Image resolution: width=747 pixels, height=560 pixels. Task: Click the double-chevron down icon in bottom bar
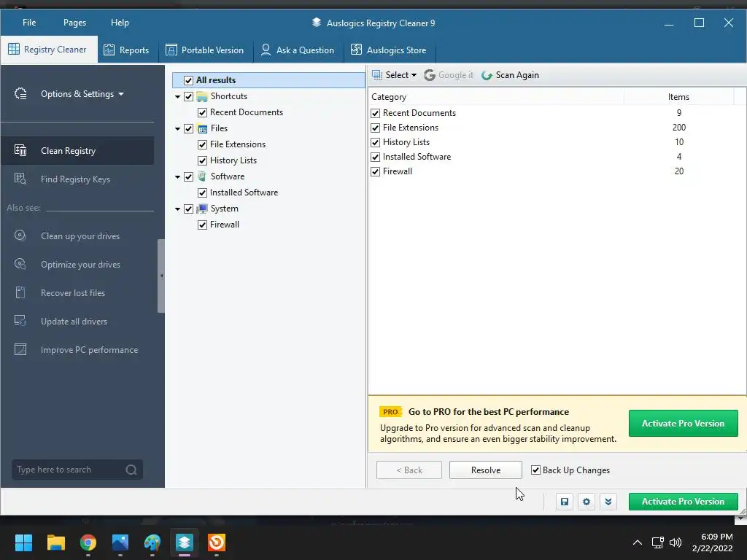click(608, 502)
